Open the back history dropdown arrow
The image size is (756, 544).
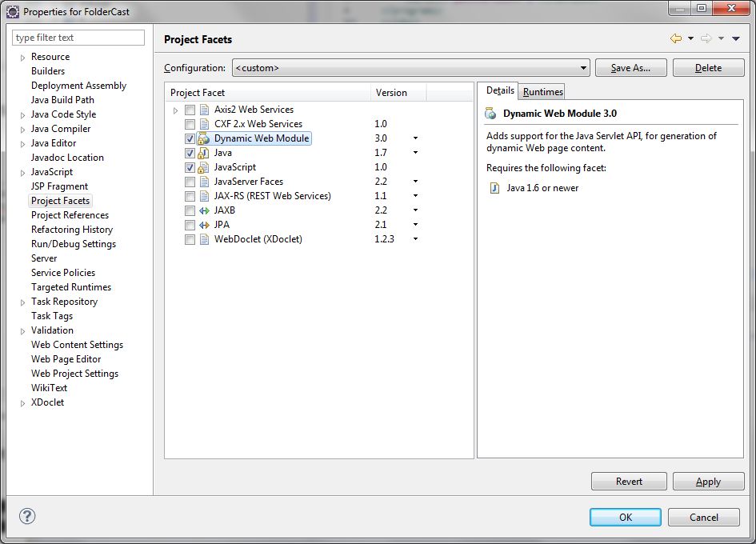(x=690, y=38)
